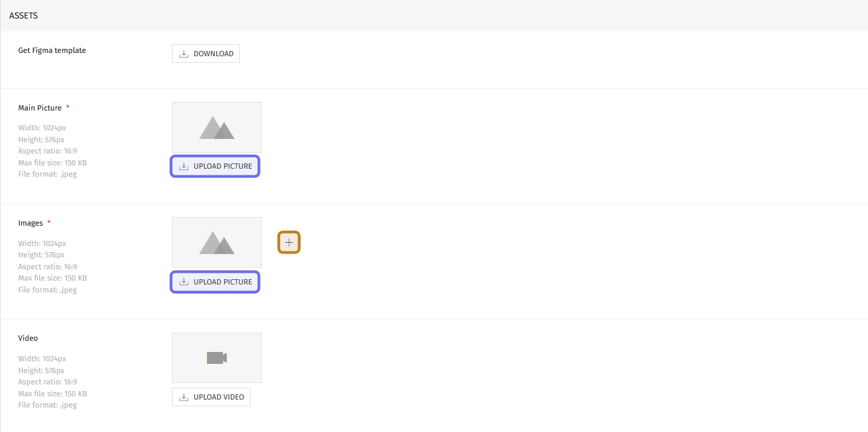The width and height of the screenshot is (868, 432).
Task: Select the Video placeholder thumbnail
Action: click(x=217, y=358)
